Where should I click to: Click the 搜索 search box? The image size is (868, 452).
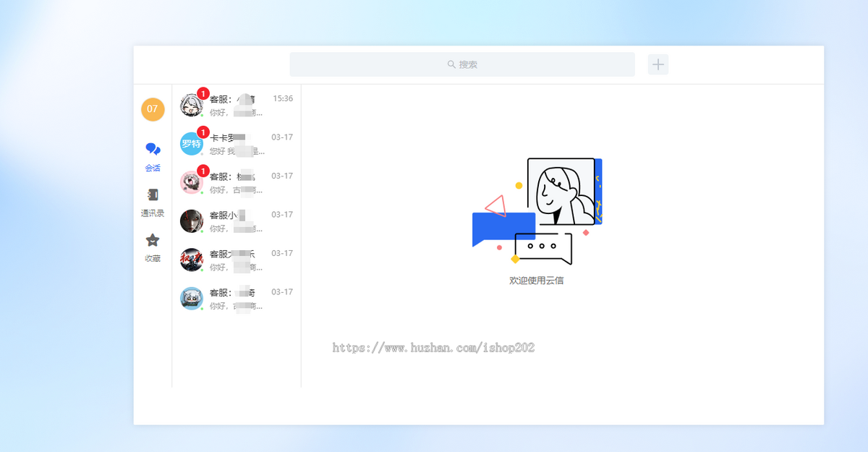(462, 64)
